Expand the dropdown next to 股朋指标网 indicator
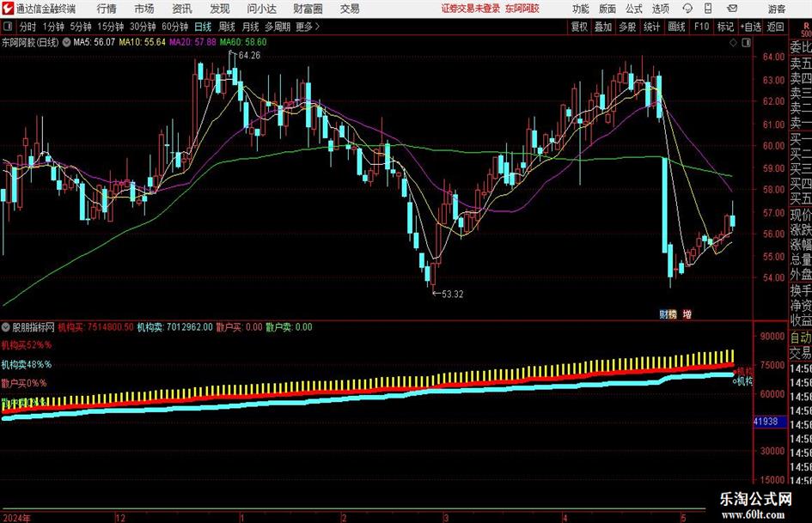812x523 pixels. pos(6,327)
